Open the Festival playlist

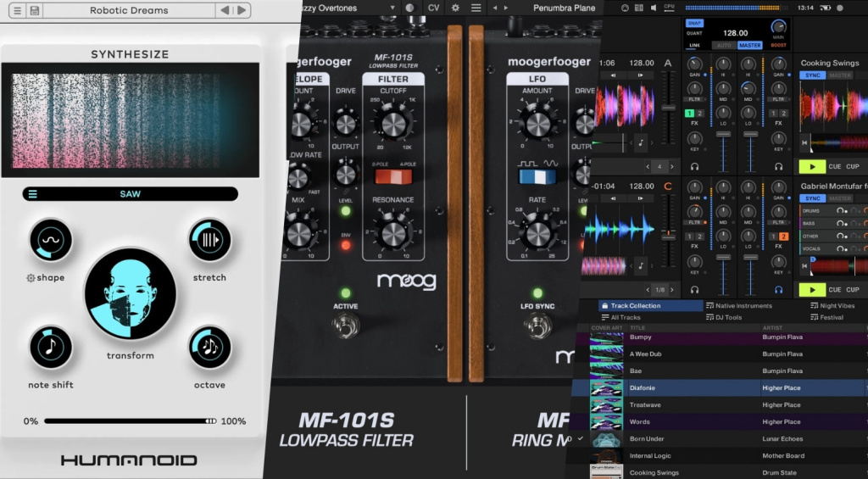[x=827, y=317]
